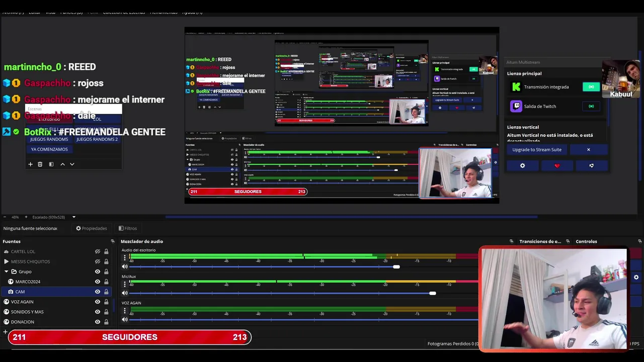Select the VOZ AGAIN source row
The image size is (644, 362).
click(55, 302)
